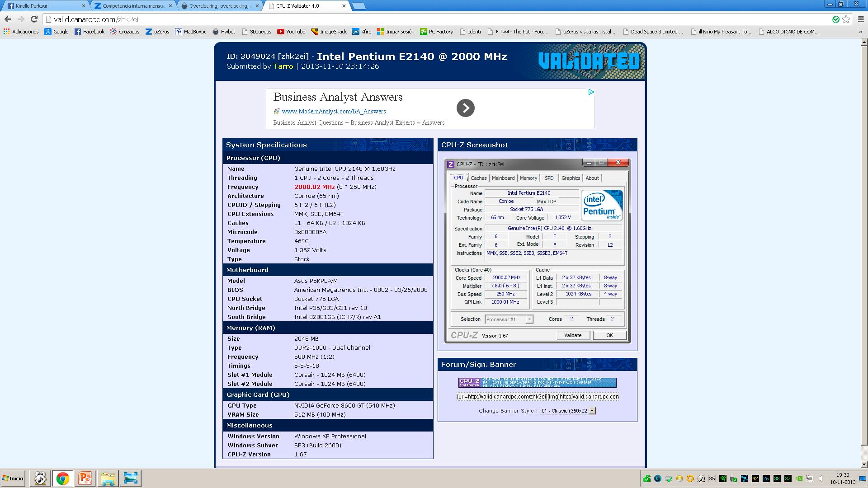Select the banner BBCode URL field
Image resolution: width=868 pixels, height=488 pixels.
coord(538,397)
